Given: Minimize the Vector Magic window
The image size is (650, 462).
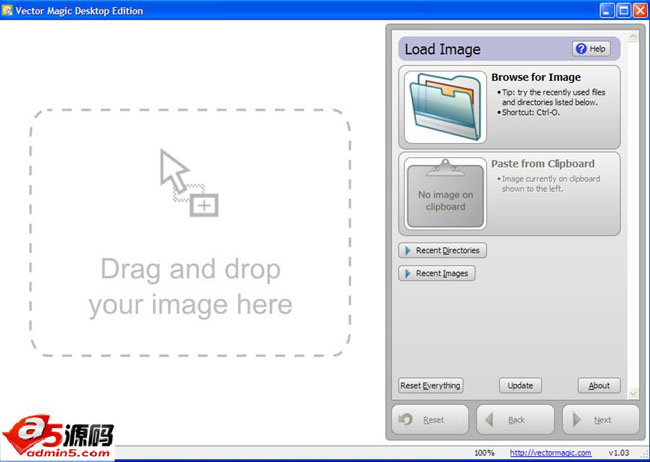Looking at the screenshot, I should tap(607, 11).
